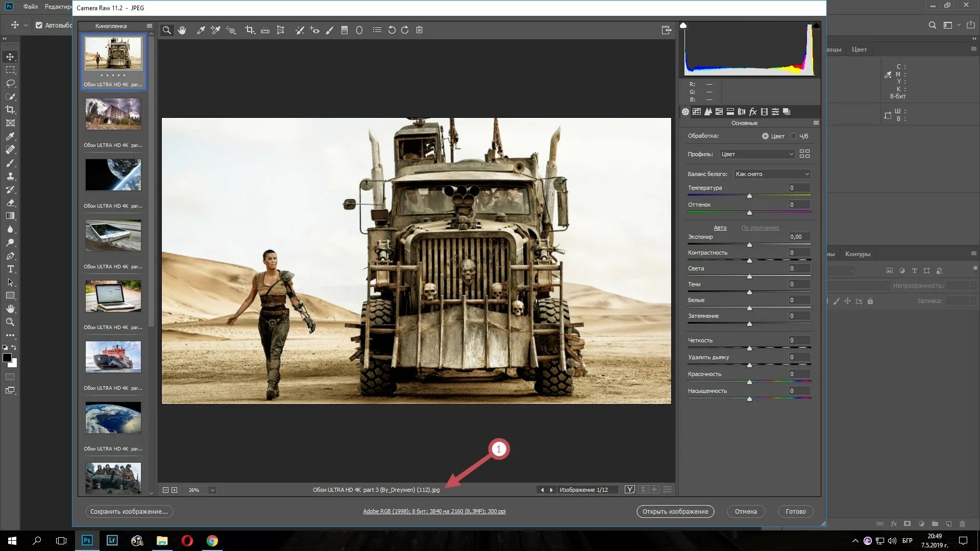This screenshot has width=980, height=551.
Task: Select the White Balance eyedropper tool
Action: point(201,30)
